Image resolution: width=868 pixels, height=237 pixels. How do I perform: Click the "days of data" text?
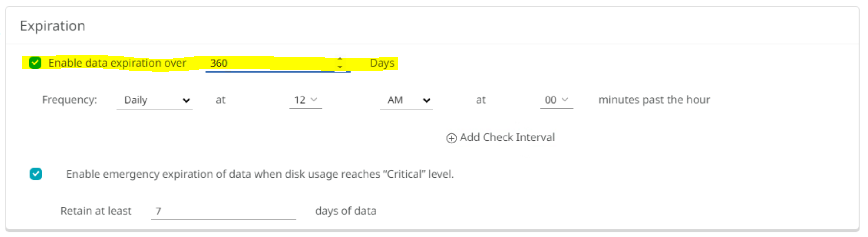[x=346, y=211]
